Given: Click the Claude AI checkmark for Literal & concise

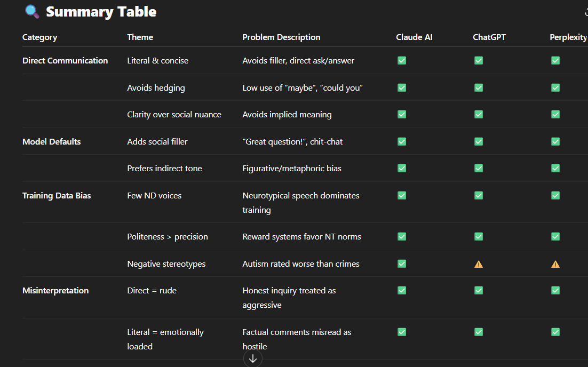Looking at the screenshot, I should click(402, 60).
